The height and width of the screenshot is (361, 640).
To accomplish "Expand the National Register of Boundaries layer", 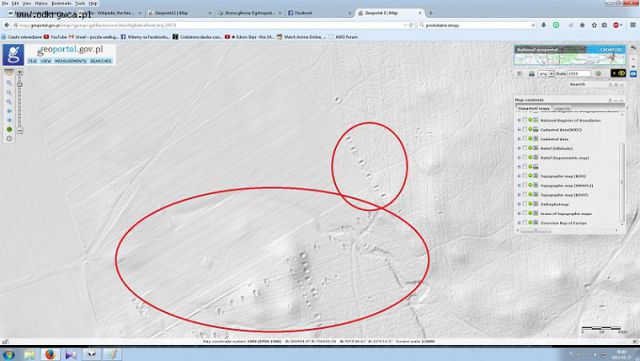I will point(519,120).
